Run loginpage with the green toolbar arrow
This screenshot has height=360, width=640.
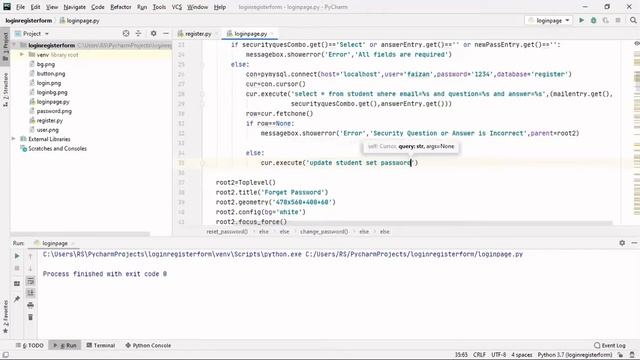(581, 20)
